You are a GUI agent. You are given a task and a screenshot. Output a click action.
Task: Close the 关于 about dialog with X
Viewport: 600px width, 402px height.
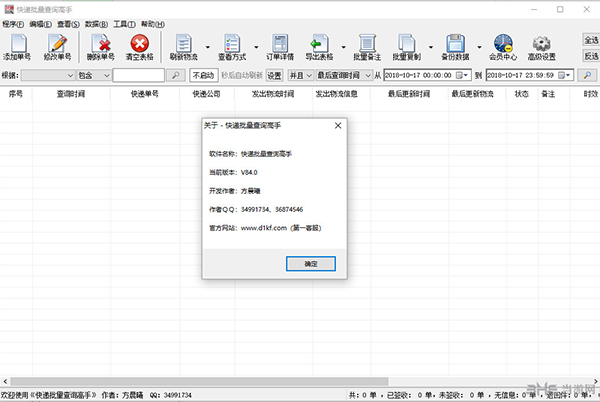point(338,125)
